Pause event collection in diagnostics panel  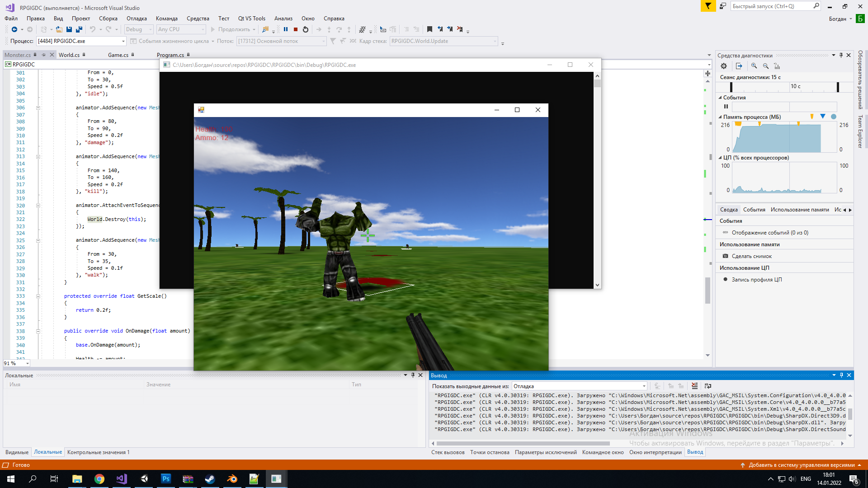pyautogui.click(x=726, y=107)
